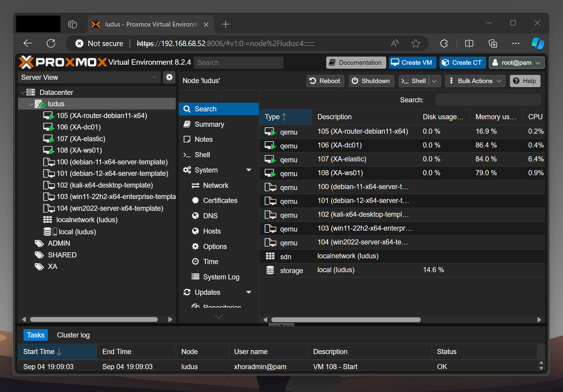Collapse the ludus node in tree
The height and width of the screenshot is (392, 563).
point(31,104)
